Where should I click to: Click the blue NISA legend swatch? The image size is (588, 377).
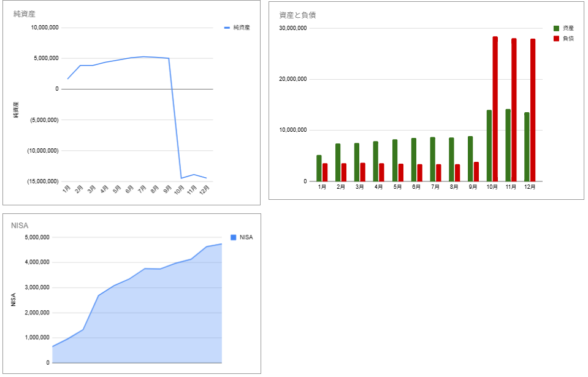[x=233, y=237]
